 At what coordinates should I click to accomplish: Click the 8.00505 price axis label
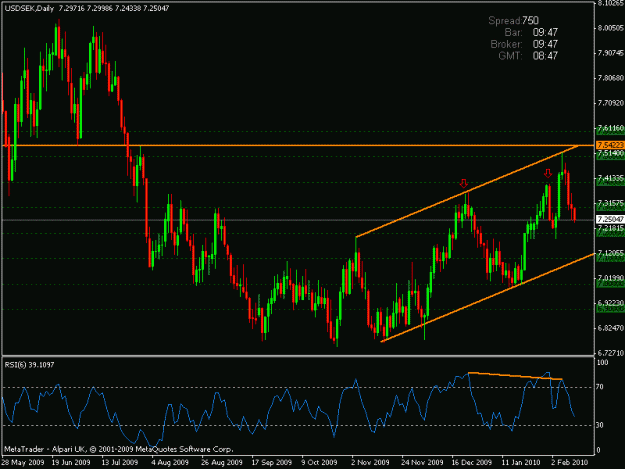pos(610,28)
